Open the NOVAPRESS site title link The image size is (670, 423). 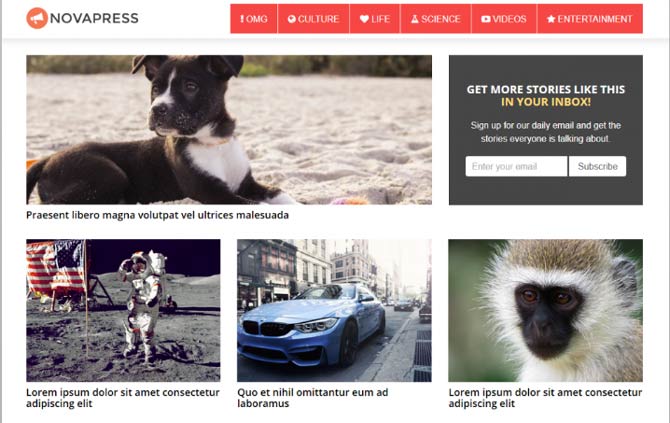[x=94, y=18]
